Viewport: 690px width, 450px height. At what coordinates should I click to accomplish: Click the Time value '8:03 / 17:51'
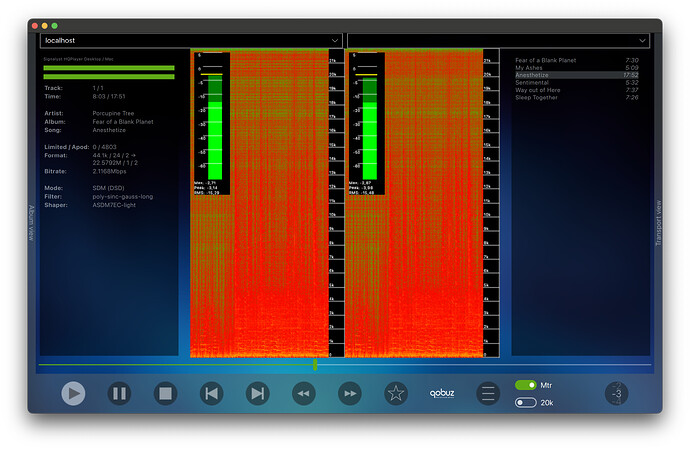[109, 96]
